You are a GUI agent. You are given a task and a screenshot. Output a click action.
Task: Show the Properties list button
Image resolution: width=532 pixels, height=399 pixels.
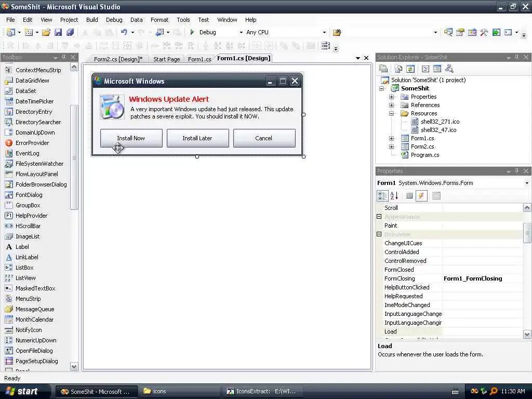(409, 196)
